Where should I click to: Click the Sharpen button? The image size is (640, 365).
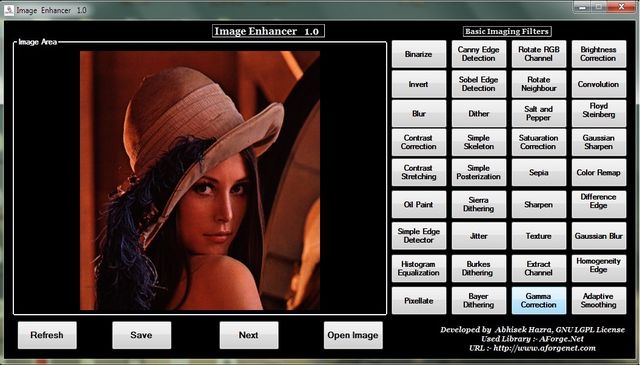coord(539,204)
